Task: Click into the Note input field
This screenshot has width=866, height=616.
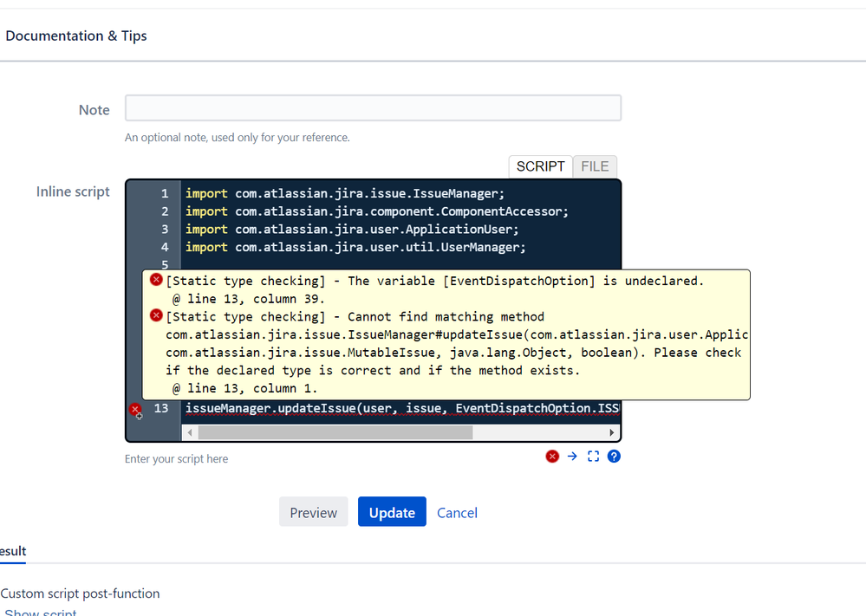Action: (x=373, y=108)
